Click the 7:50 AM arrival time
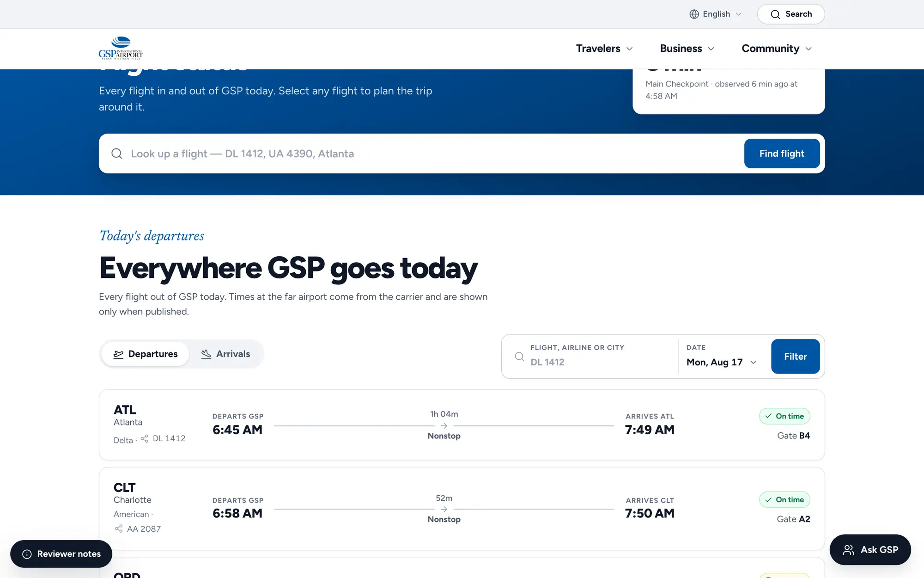924x578 pixels. pos(650,514)
